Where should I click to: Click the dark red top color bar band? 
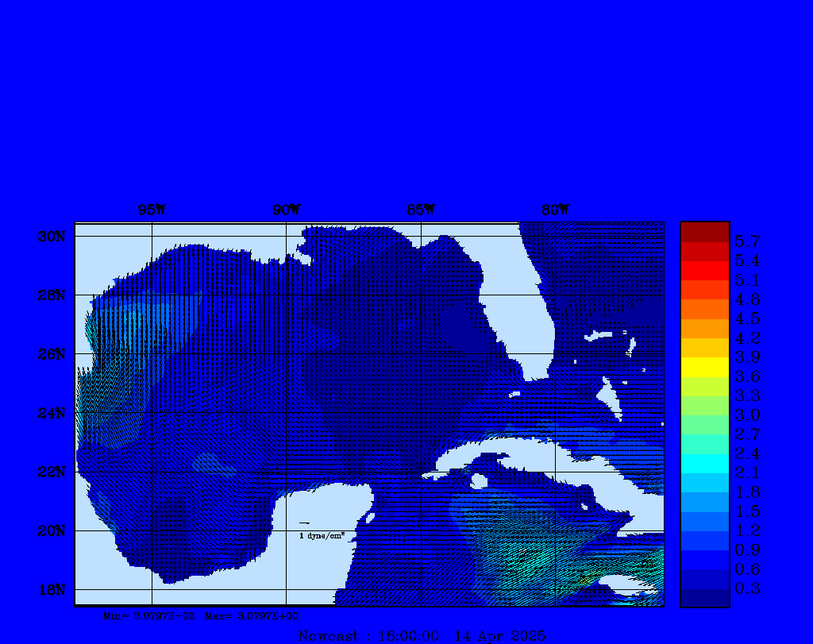click(x=704, y=231)
